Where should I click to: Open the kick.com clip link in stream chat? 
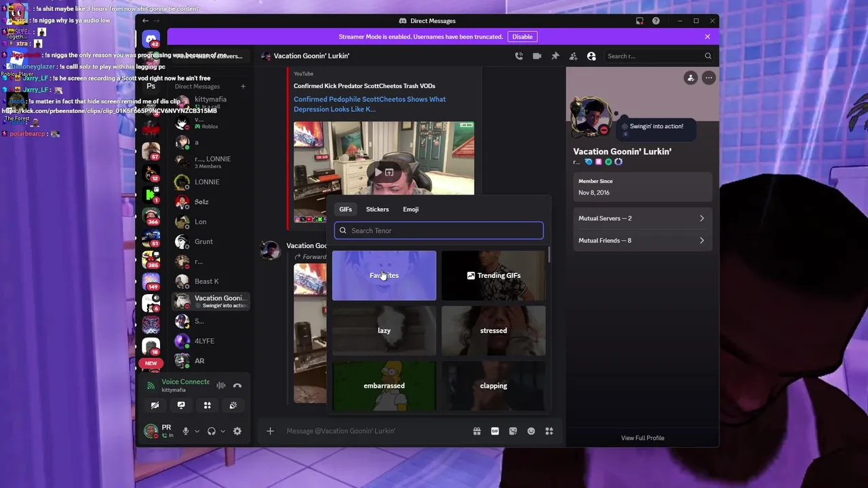tap(110, 110)
